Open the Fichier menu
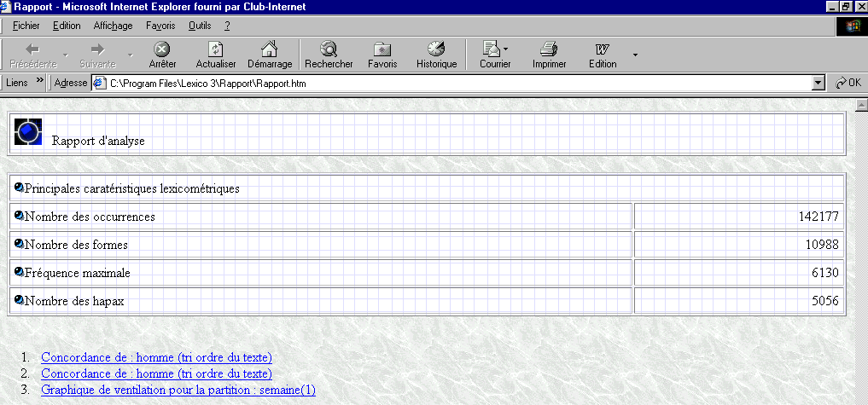The image size is (868, 405). (x=26, y=26)
